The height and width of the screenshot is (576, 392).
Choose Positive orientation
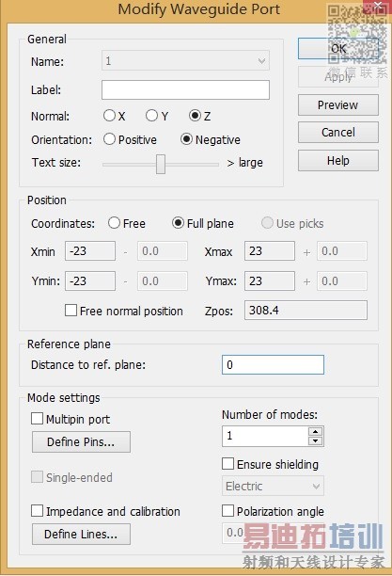(109, 139)
